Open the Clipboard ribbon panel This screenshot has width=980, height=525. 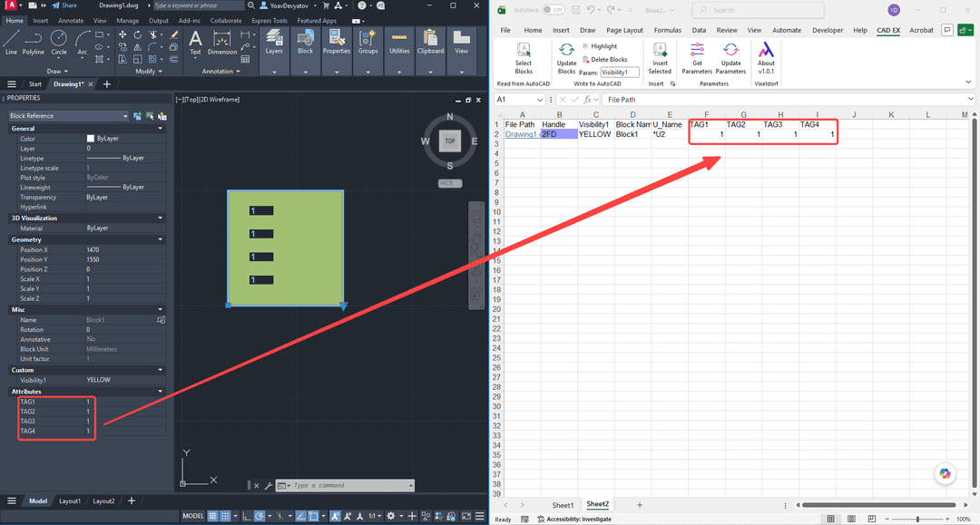431,51
